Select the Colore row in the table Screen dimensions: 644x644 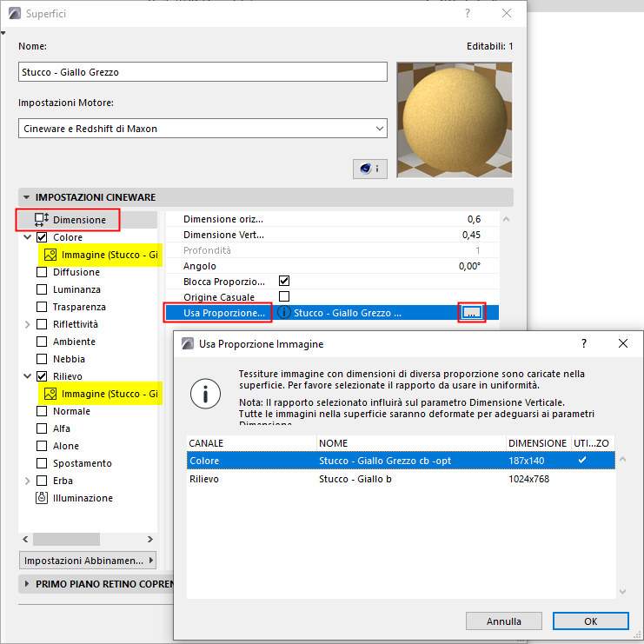[401, 461]
